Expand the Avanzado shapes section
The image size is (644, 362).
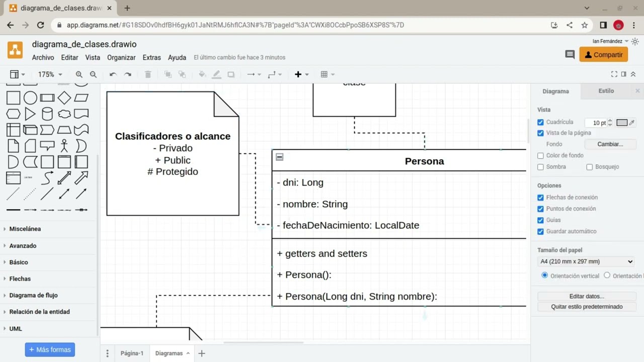pyautogui.click(x=23, y=246)
